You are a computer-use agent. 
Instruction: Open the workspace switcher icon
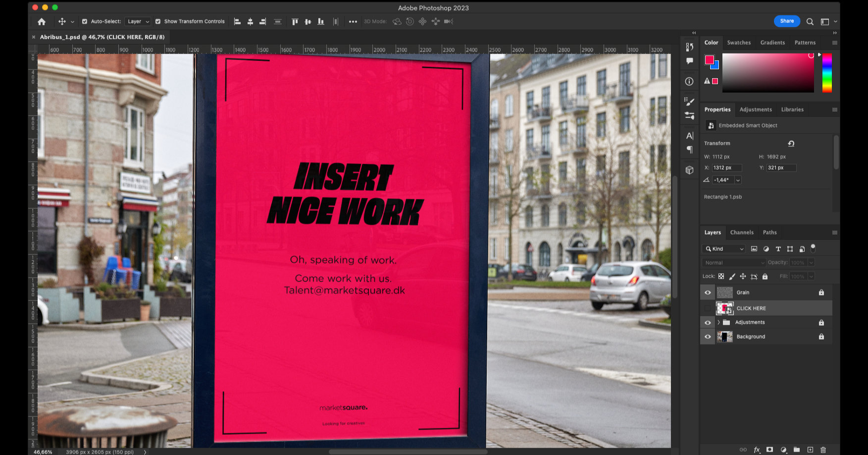tap(825, 21)
